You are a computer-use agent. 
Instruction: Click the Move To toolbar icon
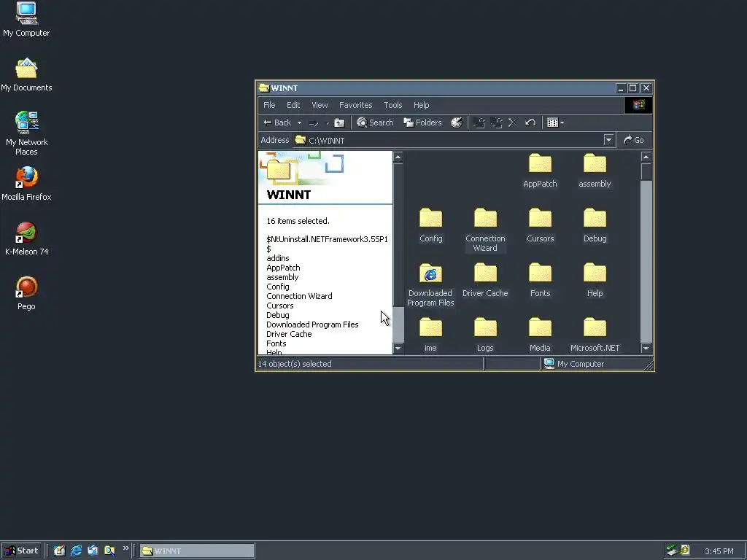point(479,122)
